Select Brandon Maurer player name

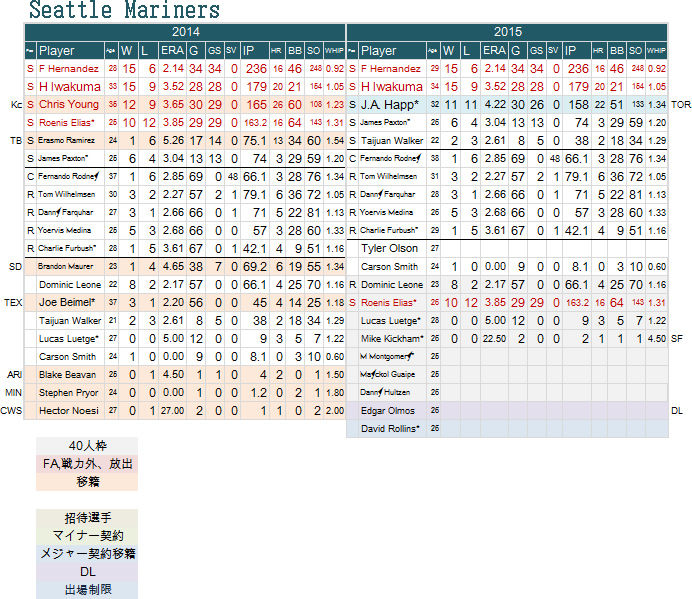[x=65, y=266]
